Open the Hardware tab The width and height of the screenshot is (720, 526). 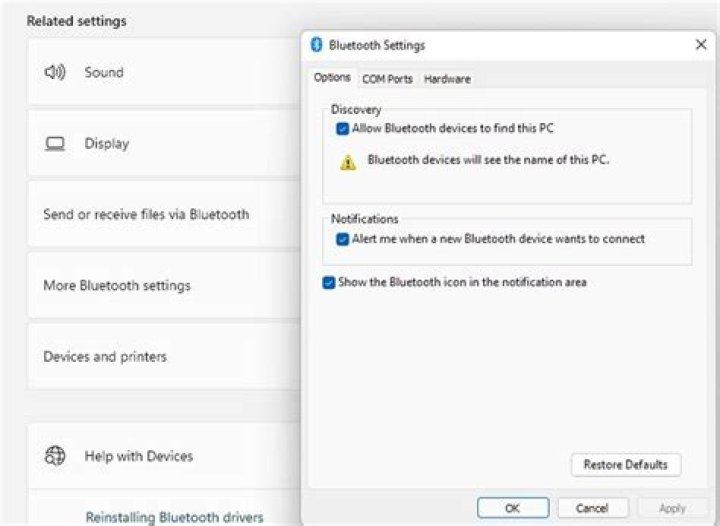[447, 79]
